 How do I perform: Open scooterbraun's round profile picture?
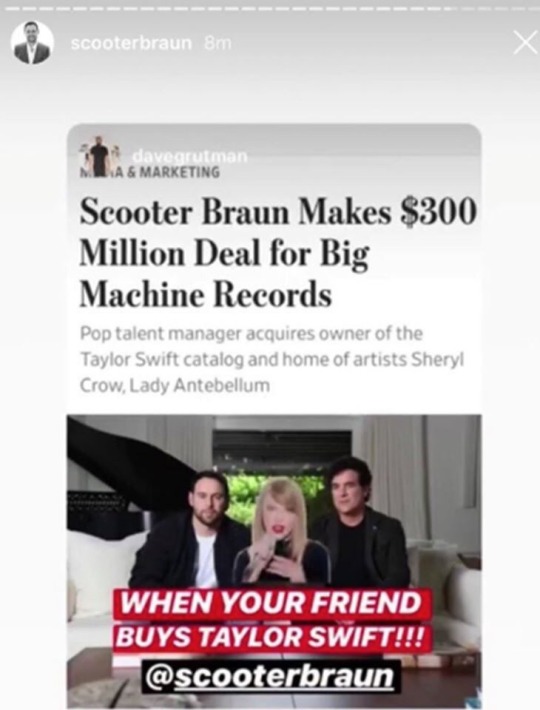[32, 43]
